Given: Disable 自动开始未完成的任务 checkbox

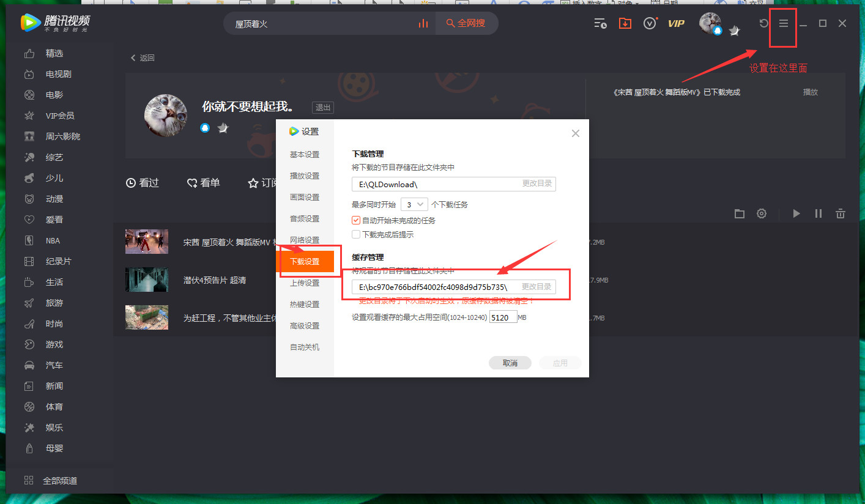Looking at the screenshot, I should pos(356,221).
